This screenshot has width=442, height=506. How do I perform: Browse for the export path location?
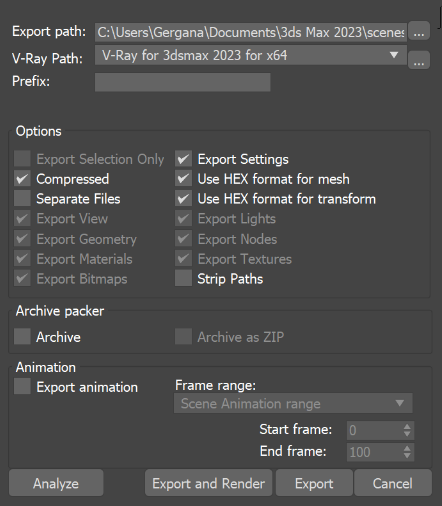coord(419,31)
